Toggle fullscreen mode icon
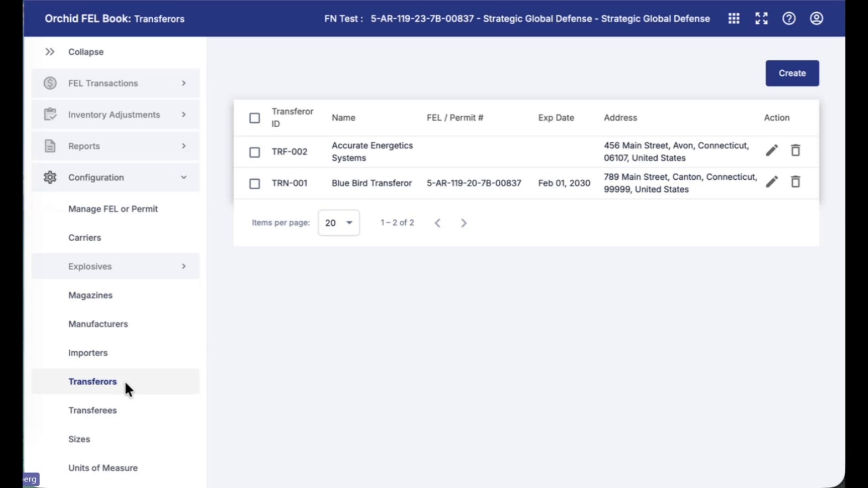Screen dimensions: 868x488 (x=761, y=18)
